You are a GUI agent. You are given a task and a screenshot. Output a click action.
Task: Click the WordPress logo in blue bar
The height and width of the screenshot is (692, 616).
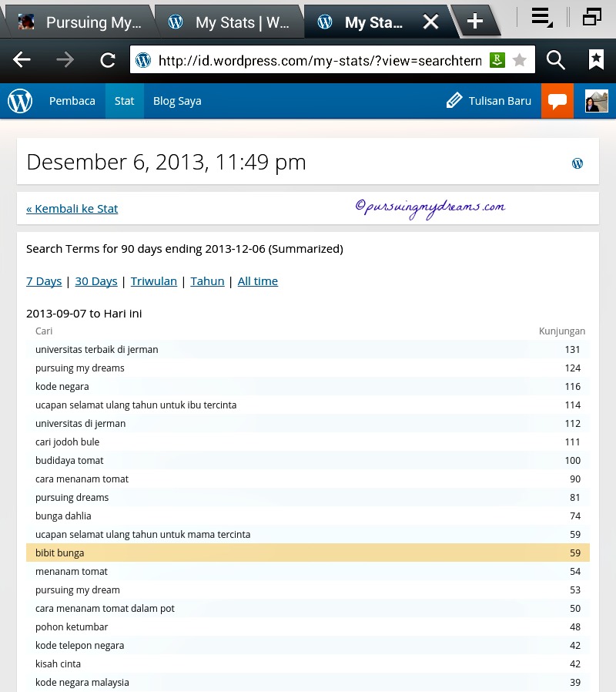[20, 101]
